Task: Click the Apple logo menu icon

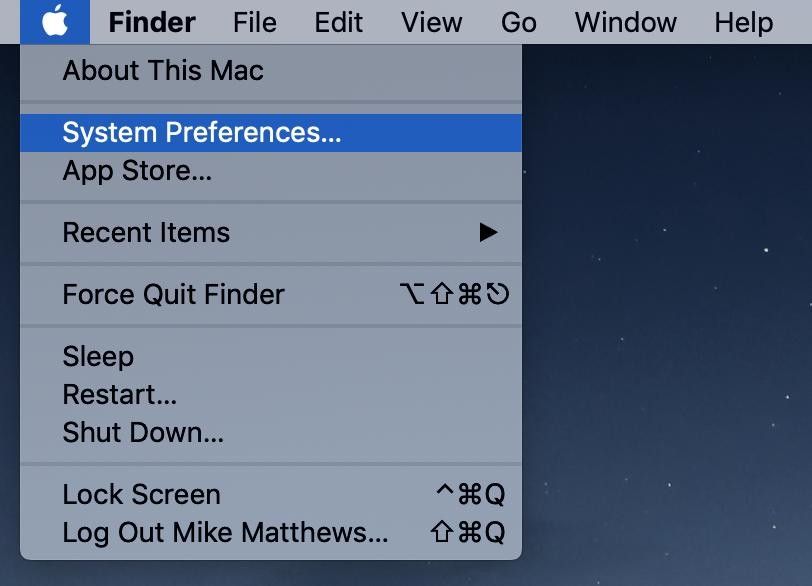Action: (55, 21)
